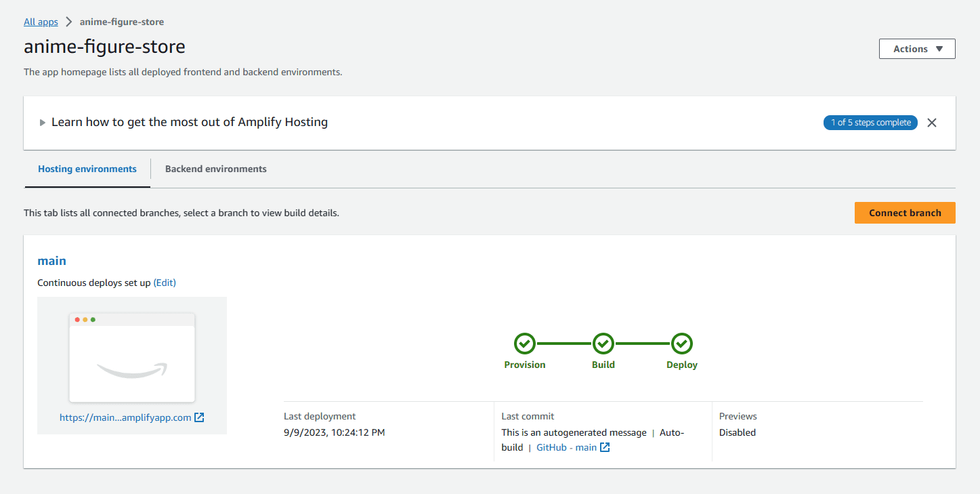This screenshot has width=980, height=494.
Task: Click the 'This is an autogenerated message' commit text
Action: tap(574, 432)
